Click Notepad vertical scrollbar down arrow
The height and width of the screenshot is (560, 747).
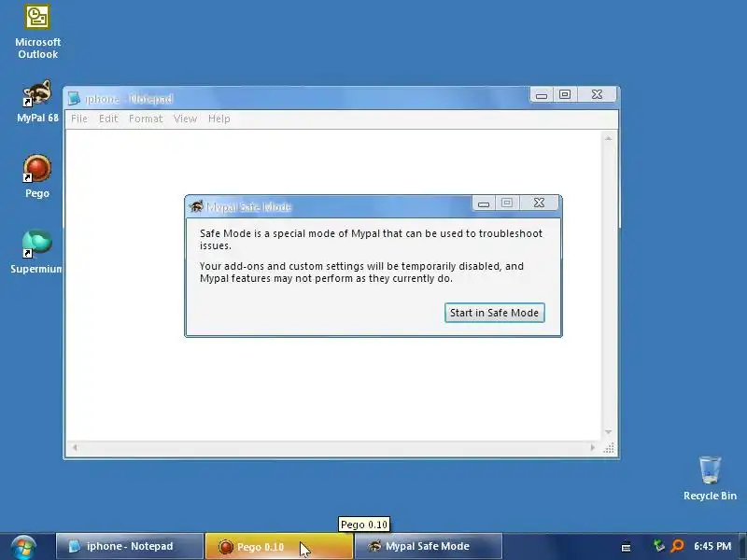tap(609, 432)
